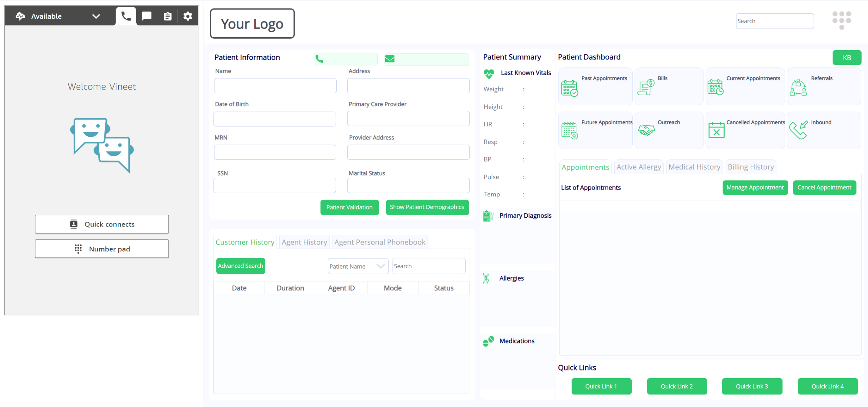Open Quick connects in softphone
The width and height of the screenshot is (868, 407).
coord(102,224)
